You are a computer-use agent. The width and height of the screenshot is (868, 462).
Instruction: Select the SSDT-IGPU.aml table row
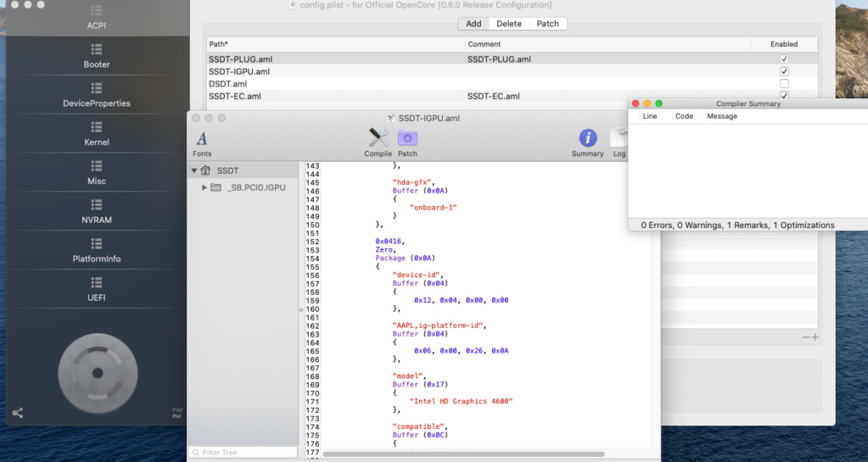pyautogui.click(x=512, y=71)
